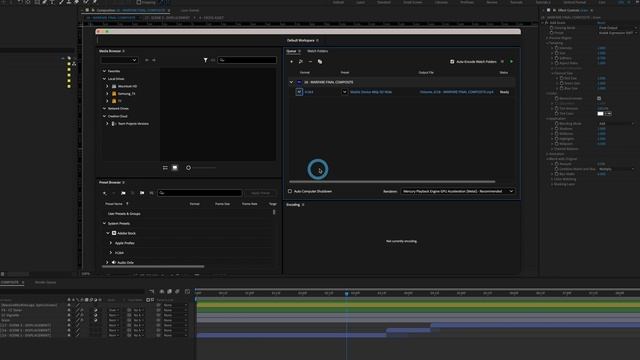Start the queue with the green play button
This screenshot has height=360, width=640.
tap(511, 62)
